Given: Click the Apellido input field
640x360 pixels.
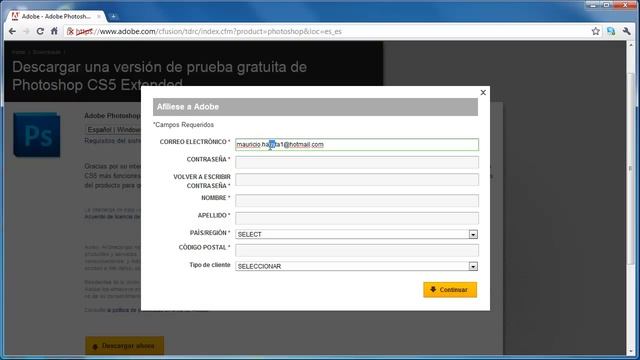Looking at the screenshot, I should tap(357, 218).
